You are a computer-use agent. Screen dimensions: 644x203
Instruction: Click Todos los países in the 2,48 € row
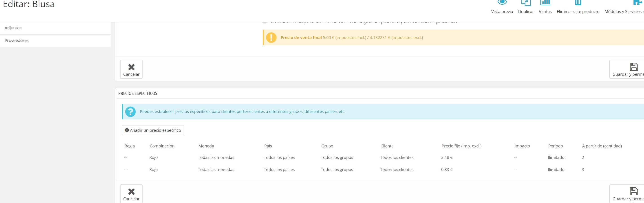pos(279,157)
